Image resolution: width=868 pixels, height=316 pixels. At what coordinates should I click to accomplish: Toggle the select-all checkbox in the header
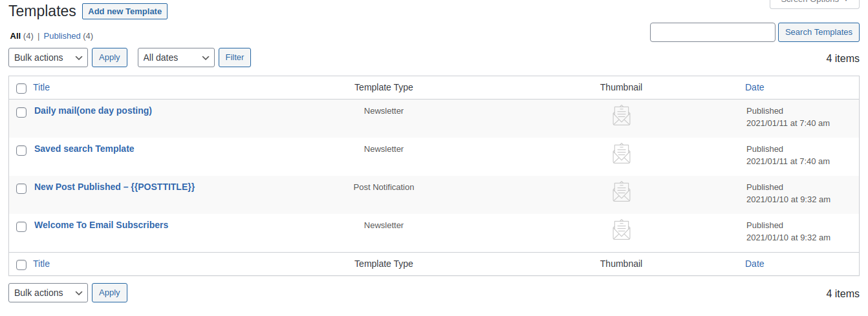point(21,89)
